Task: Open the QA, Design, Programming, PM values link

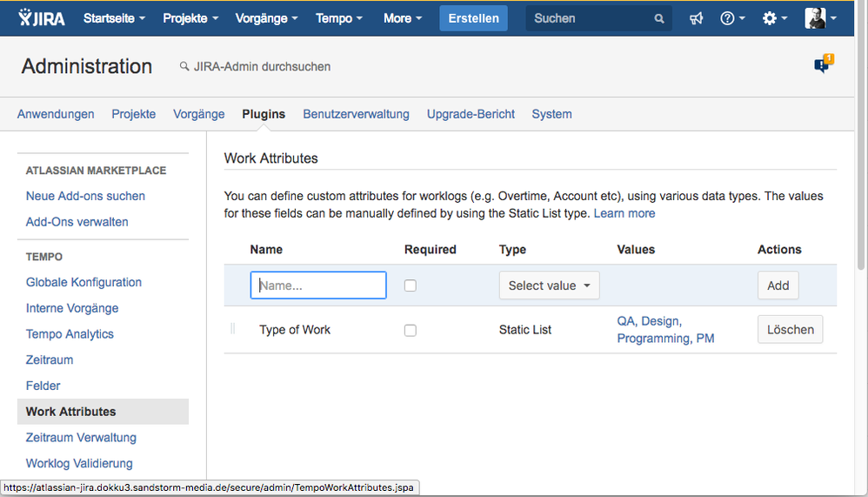Action: (x=665, y=330)
